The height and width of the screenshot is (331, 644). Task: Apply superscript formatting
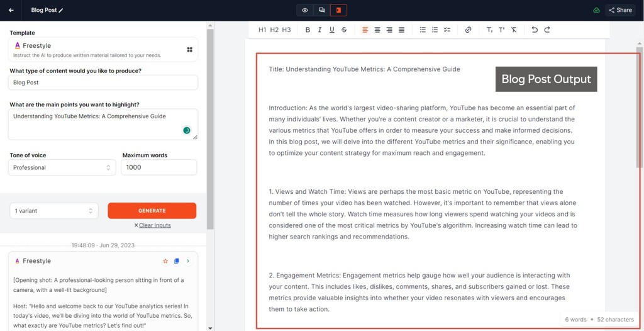pos(501,30)
